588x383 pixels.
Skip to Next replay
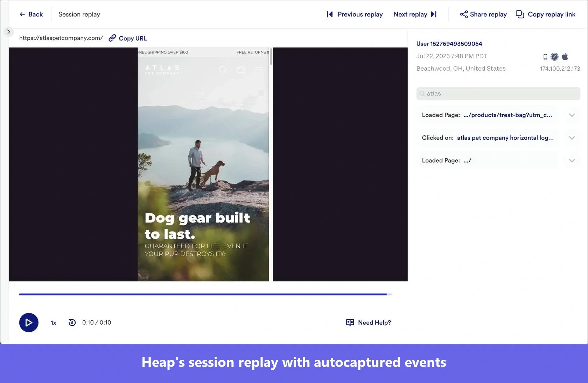(415, 14)
